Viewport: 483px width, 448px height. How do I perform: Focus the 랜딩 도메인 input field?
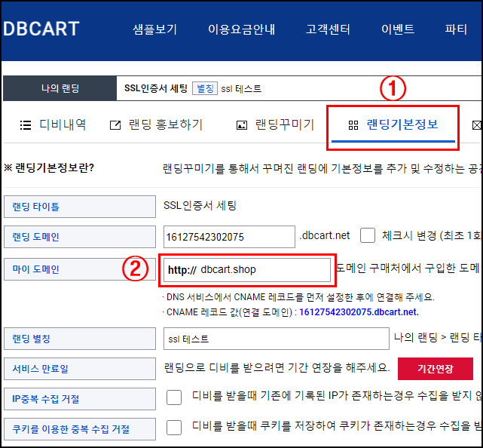[x=228, y=237]
